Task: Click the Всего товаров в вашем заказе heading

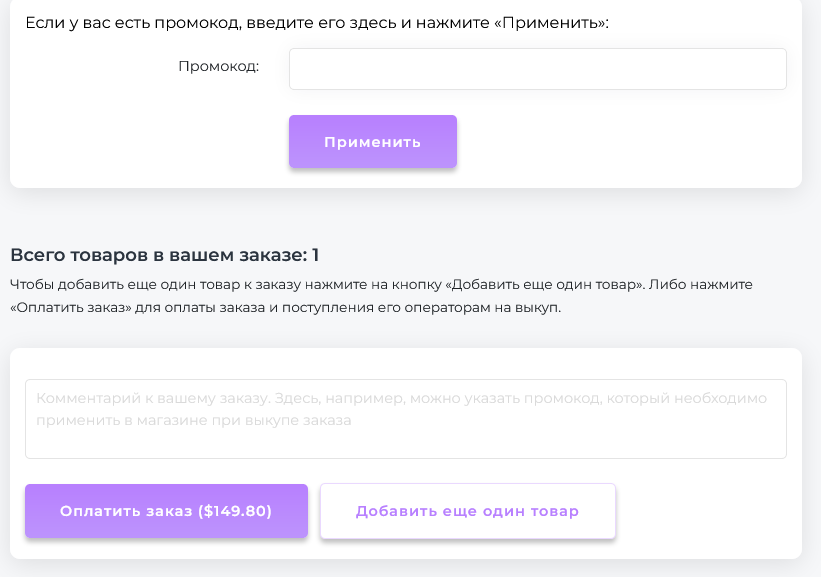Action: pyautogui.click(x=164, y=255)
